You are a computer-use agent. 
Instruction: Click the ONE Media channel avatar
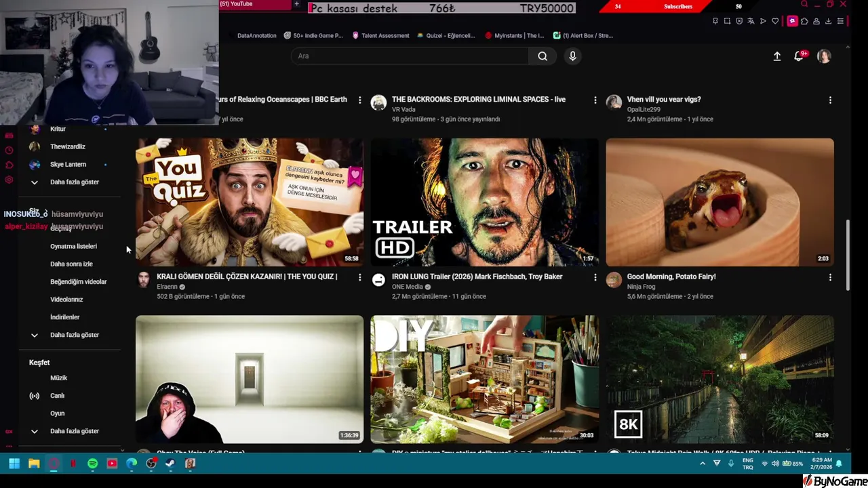click(x=378, y=280)
